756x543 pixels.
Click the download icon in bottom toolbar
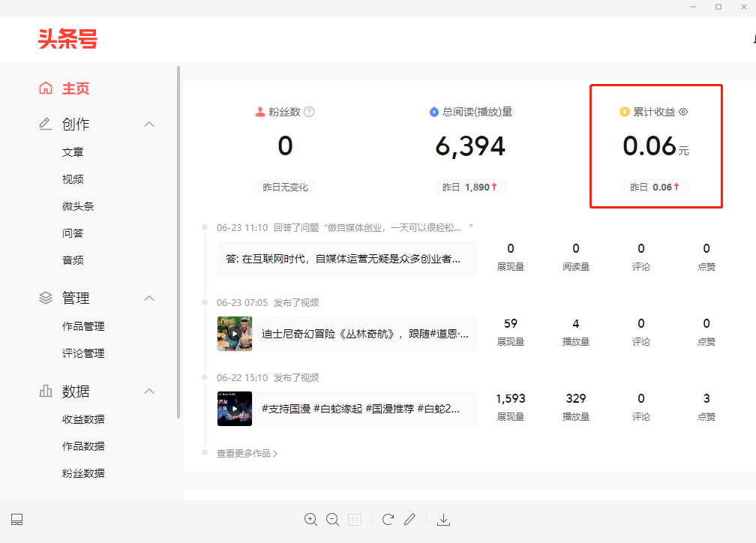[x=443, y=519]
